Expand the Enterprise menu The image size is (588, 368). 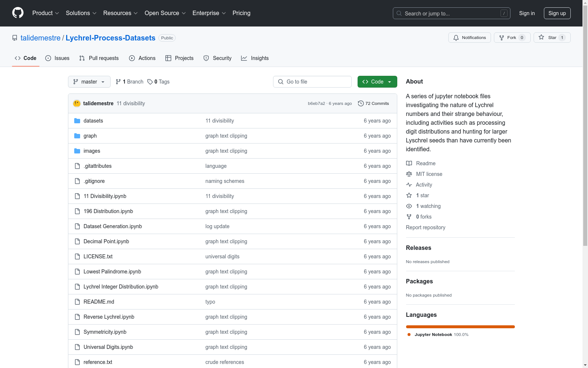(x=209, y=13)
